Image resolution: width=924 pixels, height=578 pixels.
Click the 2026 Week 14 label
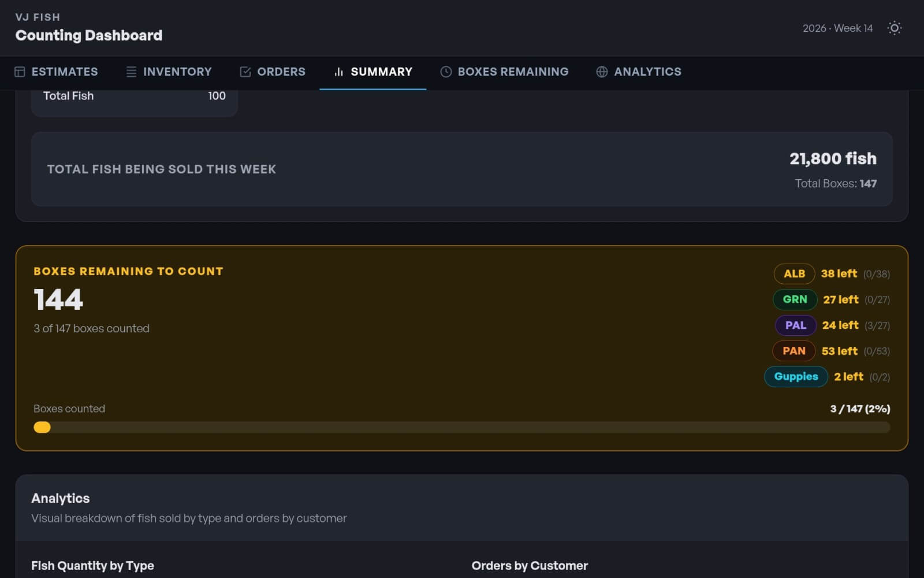point(837,28)
